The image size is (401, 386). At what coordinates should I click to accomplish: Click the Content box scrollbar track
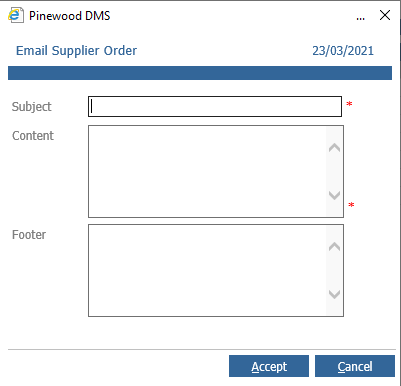[335, 171]
